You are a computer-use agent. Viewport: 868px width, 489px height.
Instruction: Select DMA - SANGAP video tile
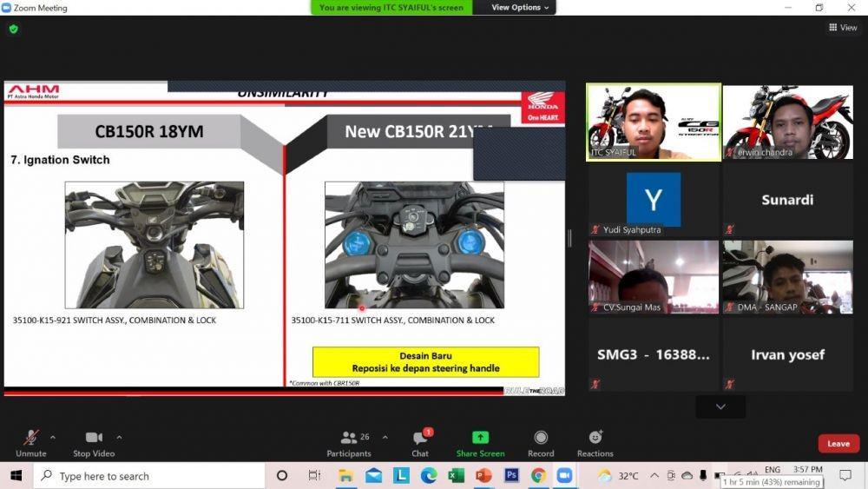click(x=788, y=277)
